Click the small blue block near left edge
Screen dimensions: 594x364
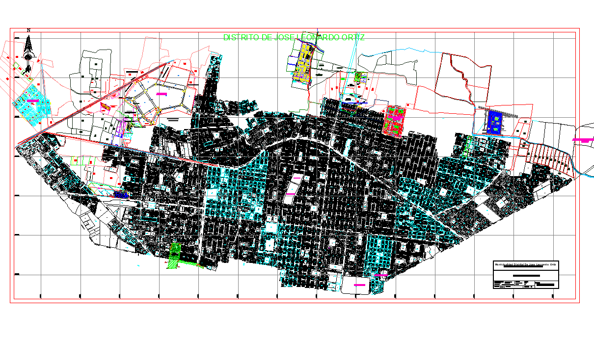coord(120,195)
